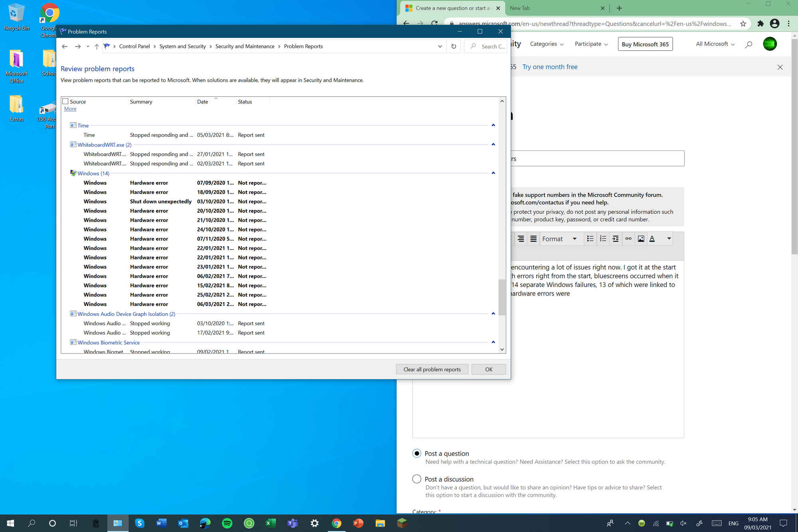The height and width of the screenshot is (532, 798).
Task: Apply justify alignment in editor toolbar
Action: point(533,239)
